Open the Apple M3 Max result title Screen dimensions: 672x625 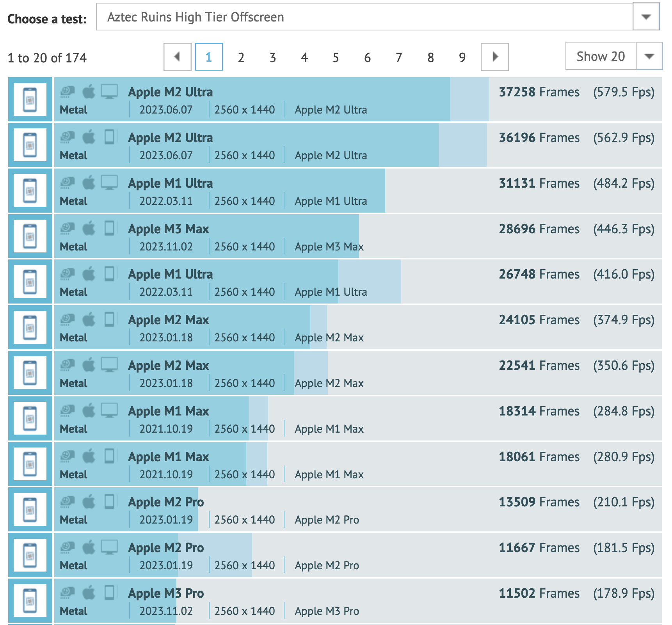click(x=169, y=229)
